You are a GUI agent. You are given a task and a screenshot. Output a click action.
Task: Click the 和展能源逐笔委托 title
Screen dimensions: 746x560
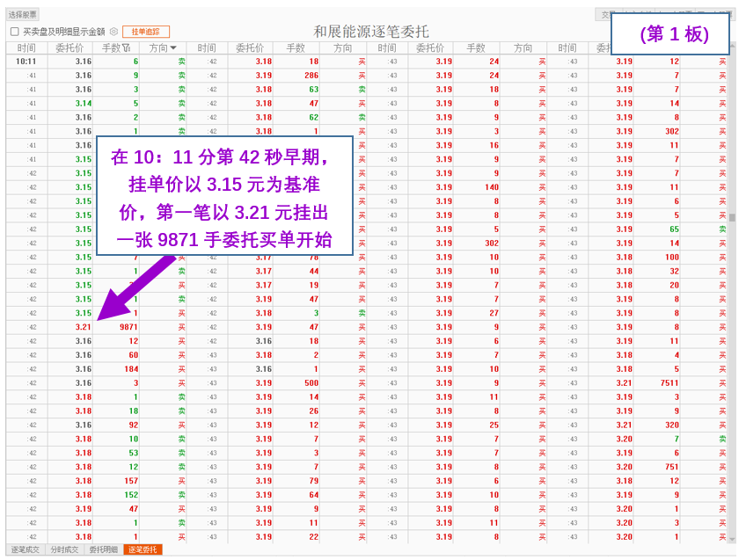pyautogui.click(x=371, y=32)
